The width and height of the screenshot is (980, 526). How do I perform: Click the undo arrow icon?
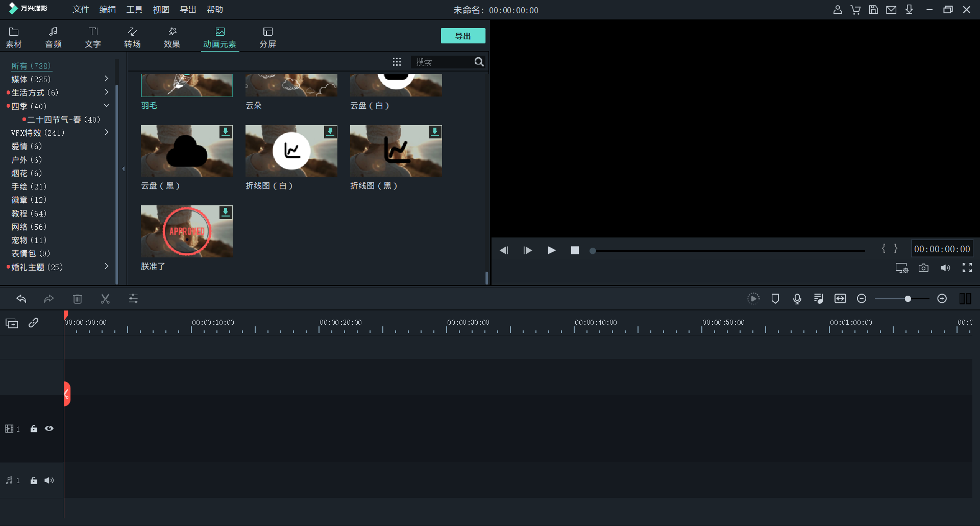[21, 299]
